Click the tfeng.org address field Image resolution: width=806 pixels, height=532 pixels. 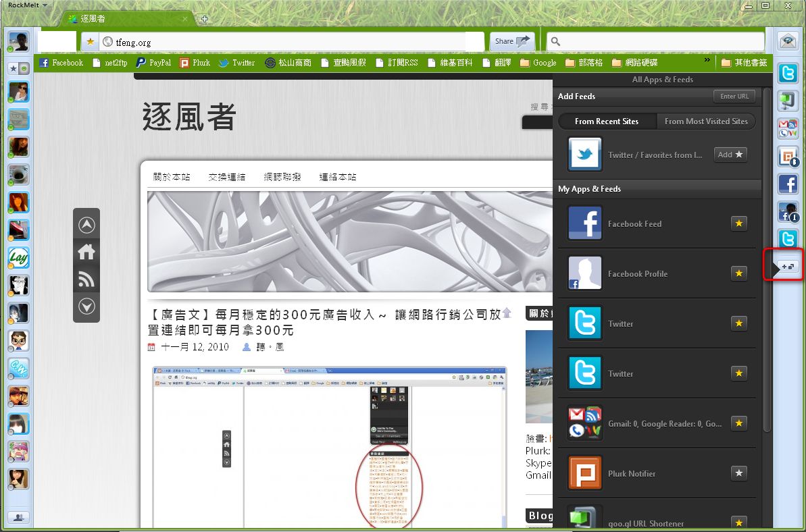click(x=291, y=42)
